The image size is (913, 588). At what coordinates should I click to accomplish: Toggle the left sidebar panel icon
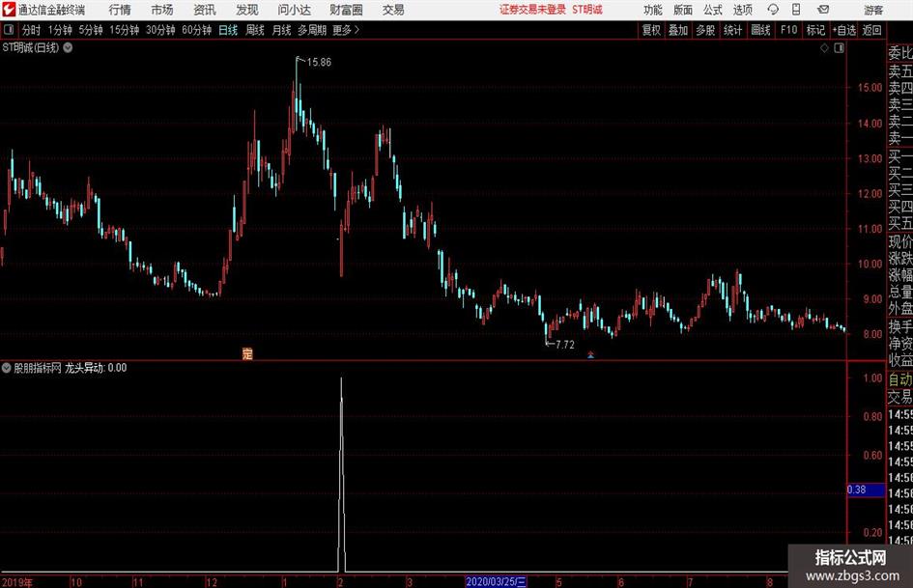click(9, 30)
